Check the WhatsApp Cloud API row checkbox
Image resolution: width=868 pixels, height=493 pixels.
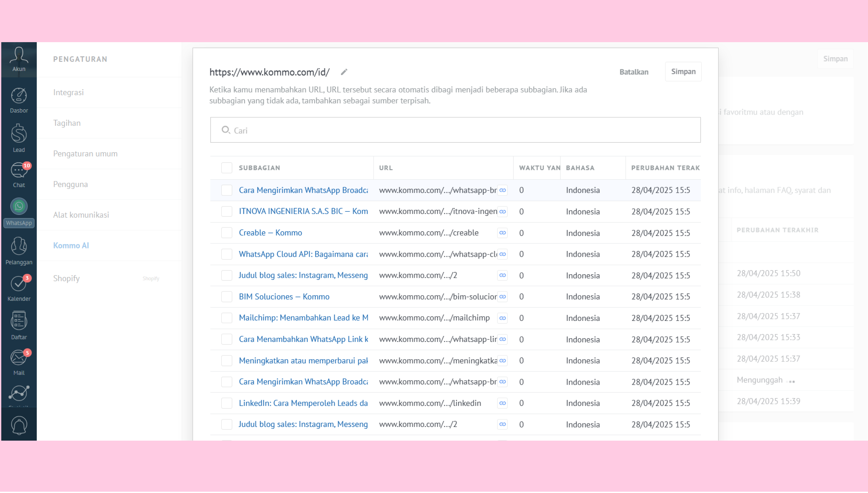[x=227, y=254]
